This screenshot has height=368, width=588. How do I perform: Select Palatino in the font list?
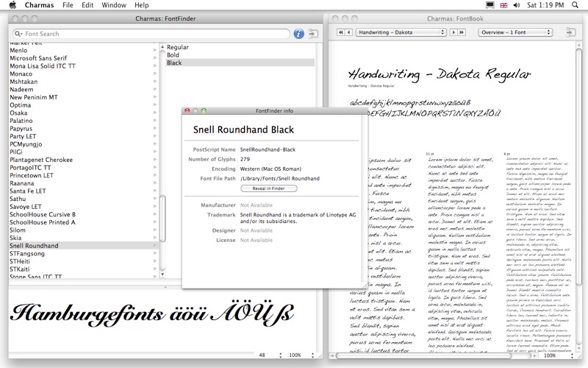(x=21, y=121)
